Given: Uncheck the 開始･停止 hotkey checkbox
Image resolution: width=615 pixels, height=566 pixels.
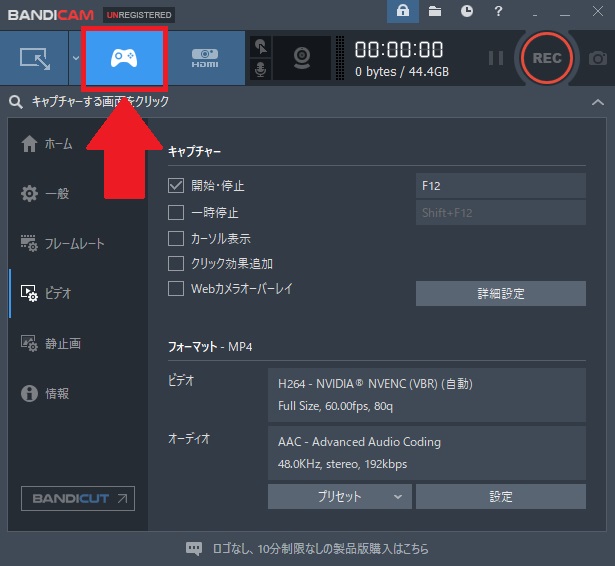Looking at the screenshot, I should [x=176, y=185].
